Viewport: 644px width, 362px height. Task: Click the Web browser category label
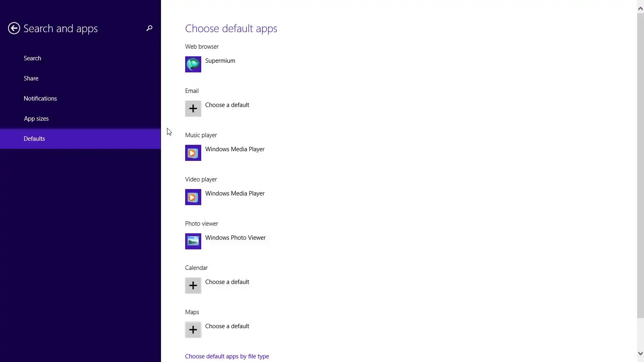[x=202, y=47]
